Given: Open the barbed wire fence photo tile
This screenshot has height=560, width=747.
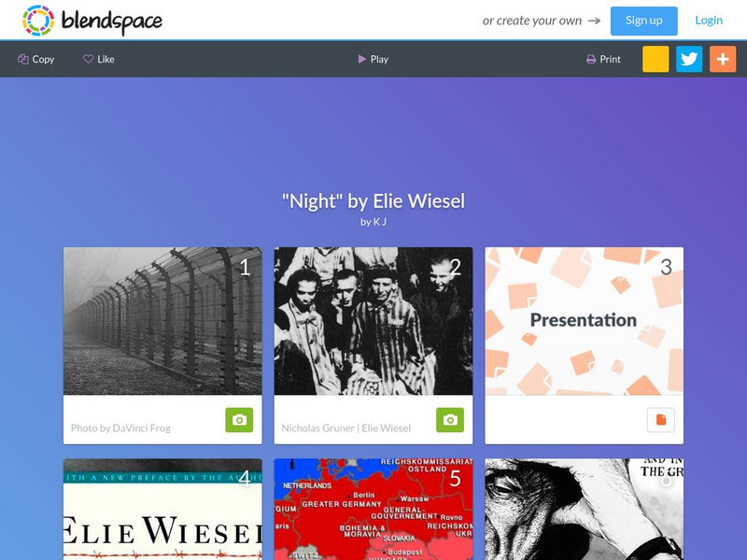Looking at the screenshot, I should (x=162, y=321).
